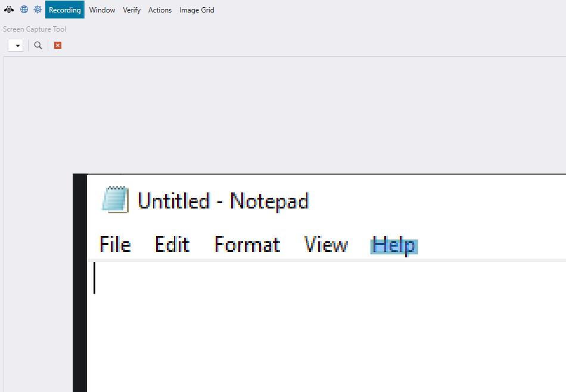
Task: Click inside the Notepad text editing area
Action: tap(326, 326)
